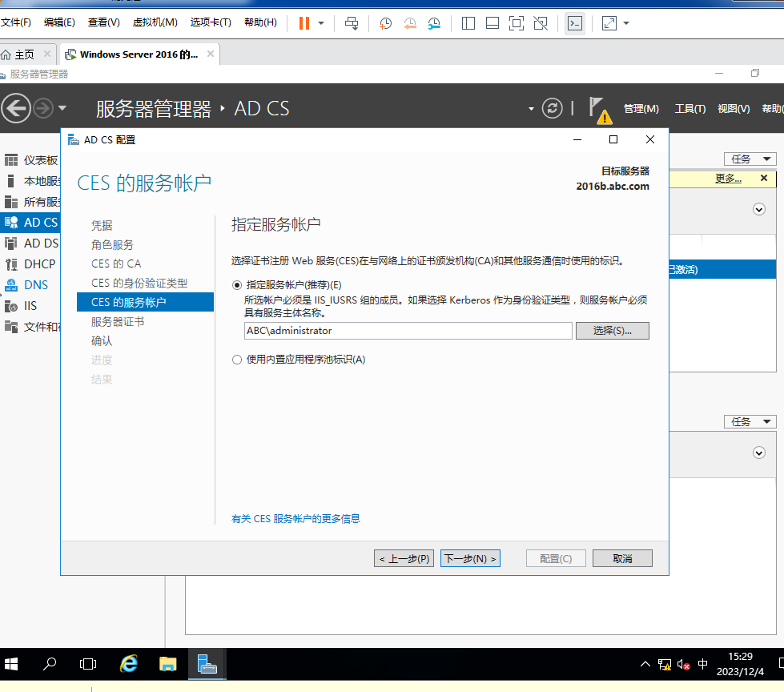Open the 虚拟机(M) menu
Image resolution: width=784 pixels, height=692 pixels.
pyautogui.click(x=155, y=22)
